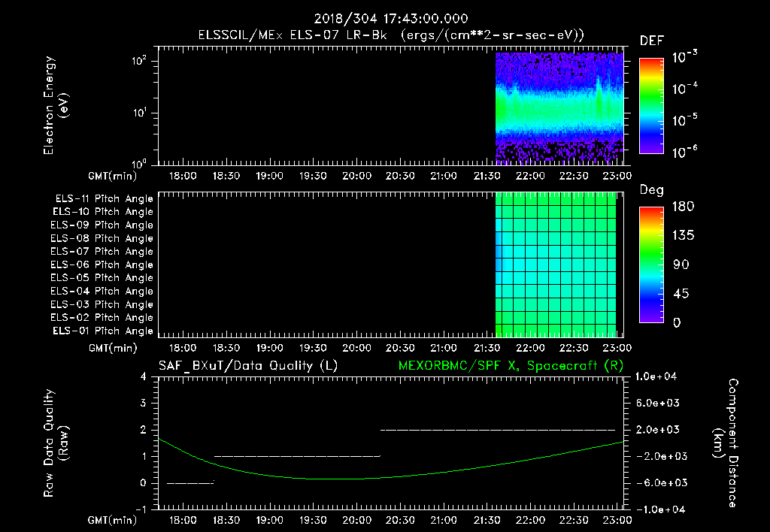Click the green pitch angle data grid
770x532 pixels.
point(556,265)
